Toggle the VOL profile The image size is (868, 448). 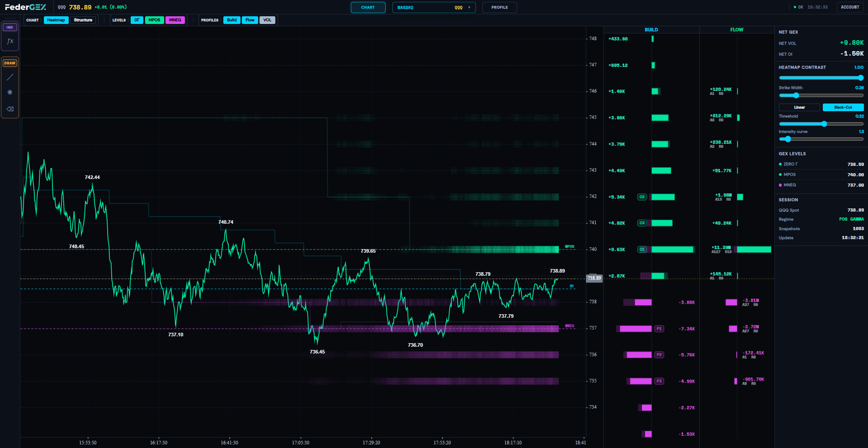pos(267,20)
